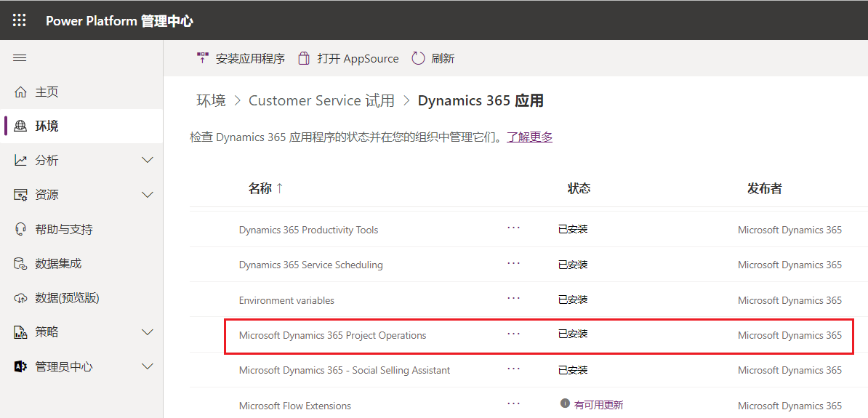Click 已安装 status of Environment variables

coord(572,300)
